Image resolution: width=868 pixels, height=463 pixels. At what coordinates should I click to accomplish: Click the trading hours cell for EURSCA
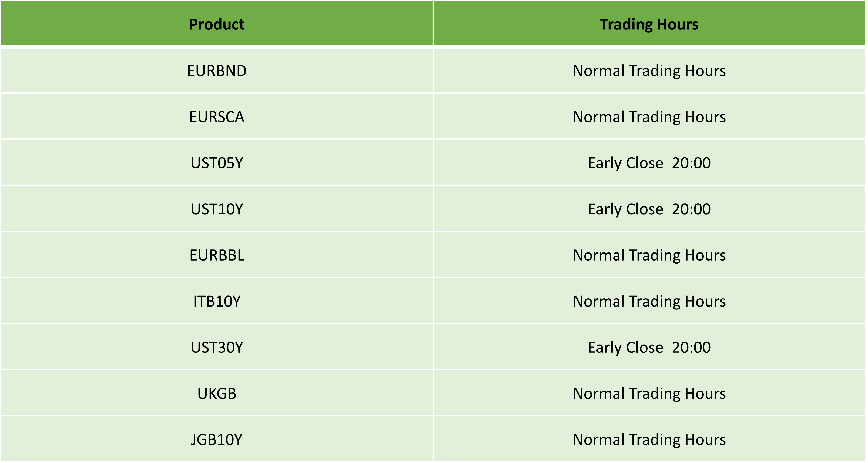[649, 117]
